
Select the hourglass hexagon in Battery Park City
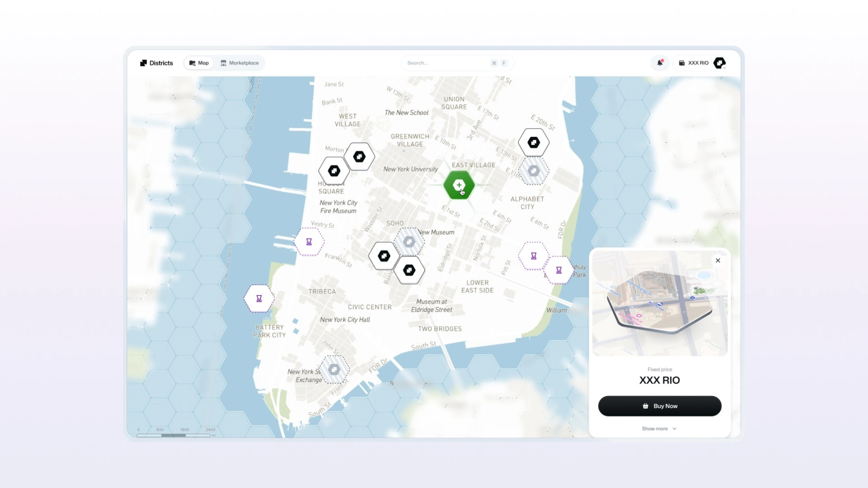(x=259, y=299)
